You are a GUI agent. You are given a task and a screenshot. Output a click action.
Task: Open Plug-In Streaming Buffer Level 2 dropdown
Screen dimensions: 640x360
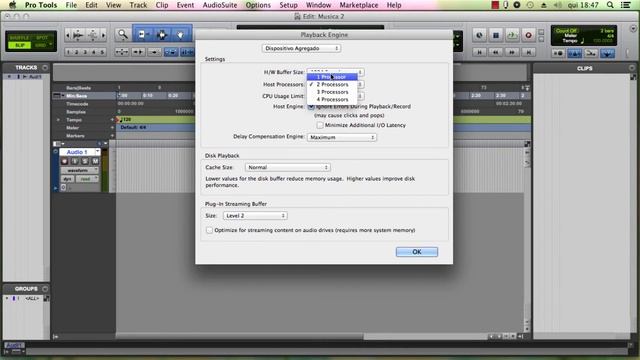[x=255, y=216]
